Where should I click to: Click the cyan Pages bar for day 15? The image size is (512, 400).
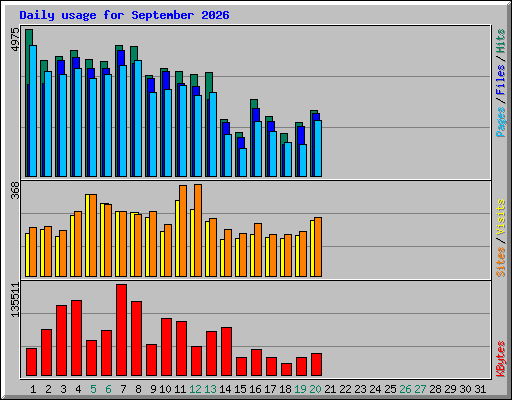[x=243, y=162]
